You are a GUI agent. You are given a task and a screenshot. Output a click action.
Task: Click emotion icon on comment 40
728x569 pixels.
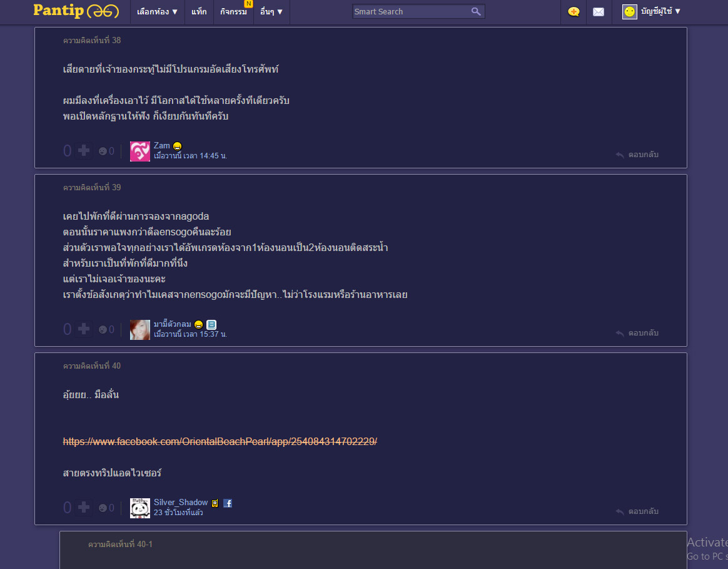point(103,508)
